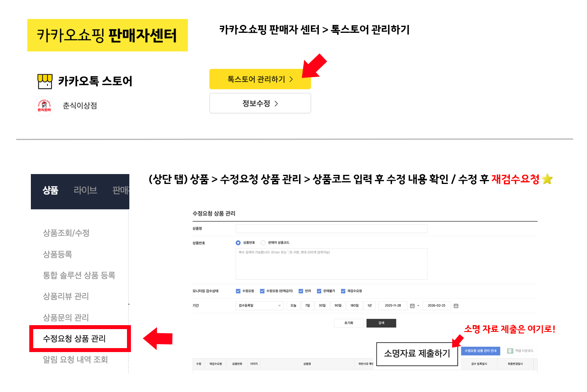
Task: Toggle the 반려 checkbox
Action: coord(301,291)
